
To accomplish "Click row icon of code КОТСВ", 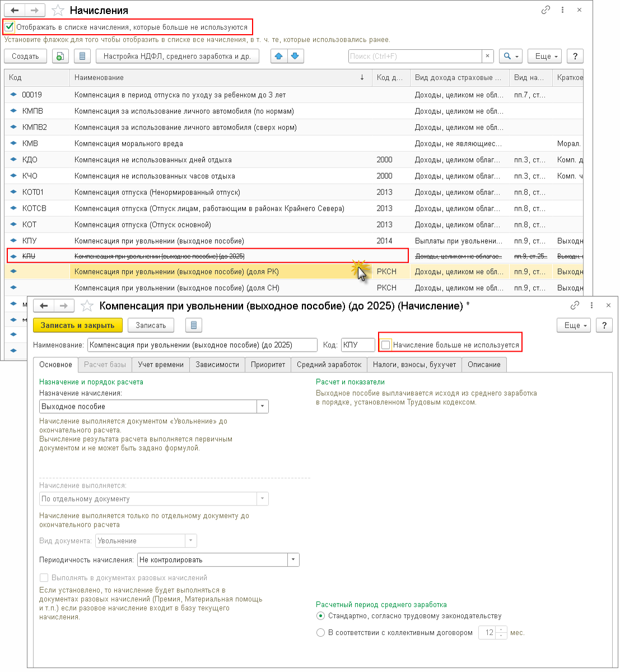I will click(x=13, y=208).
